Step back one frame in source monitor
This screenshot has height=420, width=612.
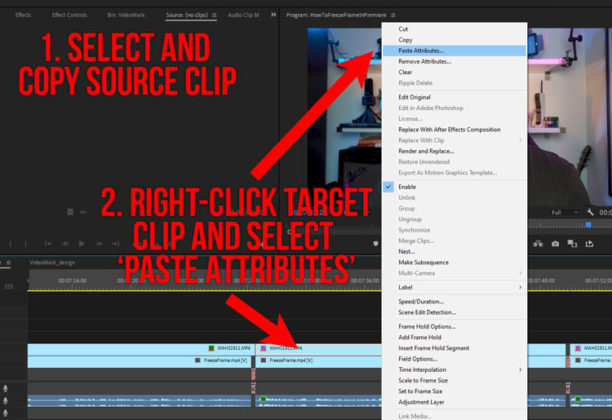click(x=65, y=244)
